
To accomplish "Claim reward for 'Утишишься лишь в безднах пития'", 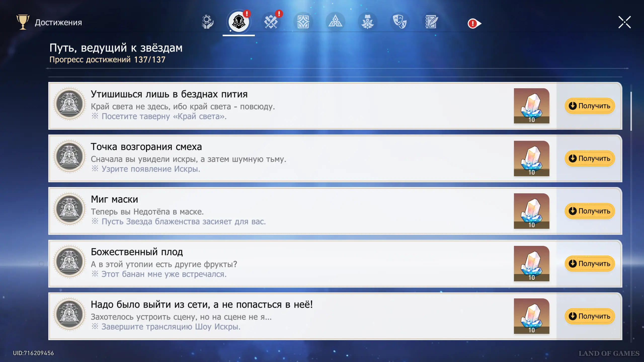I will pyautogui.click(x=589, y=106).
